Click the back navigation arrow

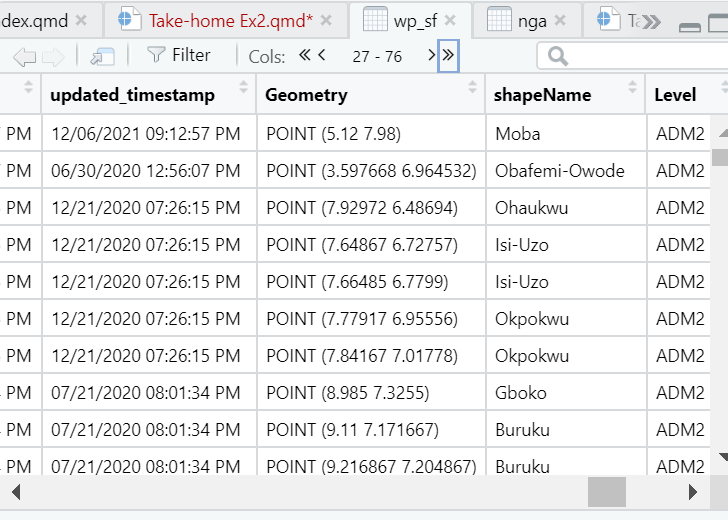pyautogui.click(x=25, y=57)
